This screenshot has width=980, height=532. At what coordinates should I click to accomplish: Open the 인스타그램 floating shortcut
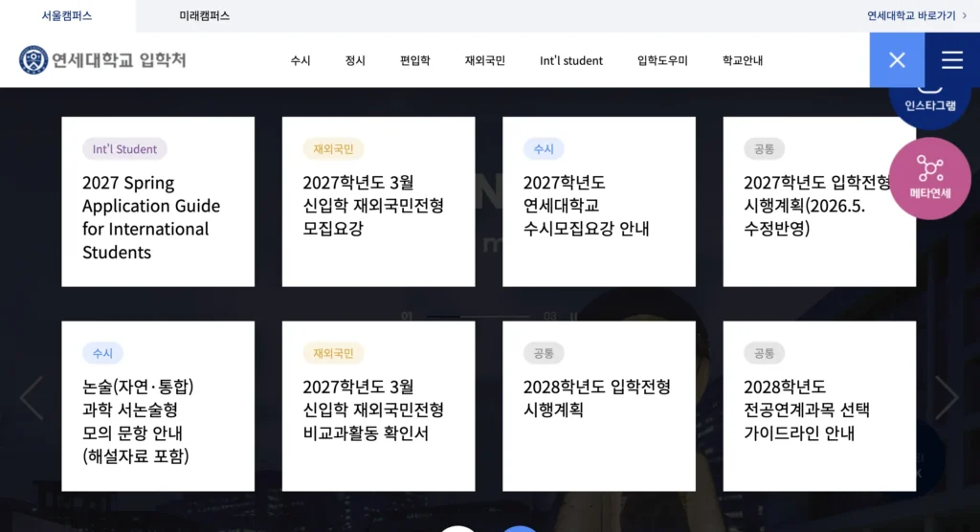pos(929,105)
